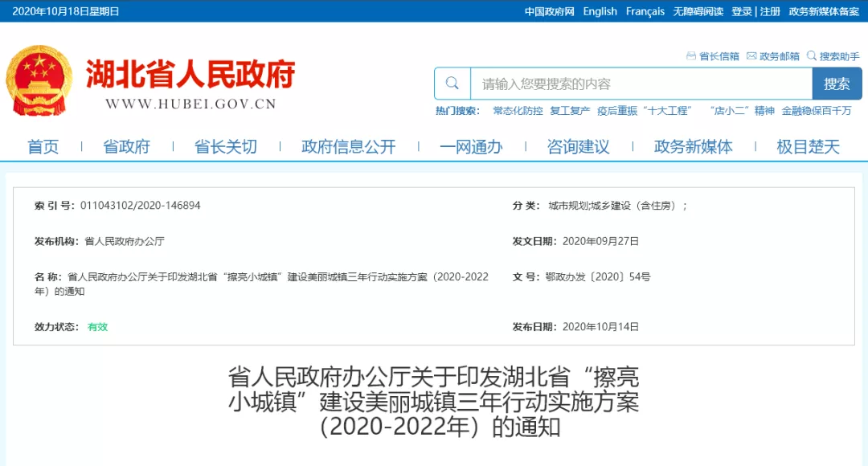Enable 无障碍阅读 accessibility reading mode
The image size is (868, 466).
click(698, 11)
